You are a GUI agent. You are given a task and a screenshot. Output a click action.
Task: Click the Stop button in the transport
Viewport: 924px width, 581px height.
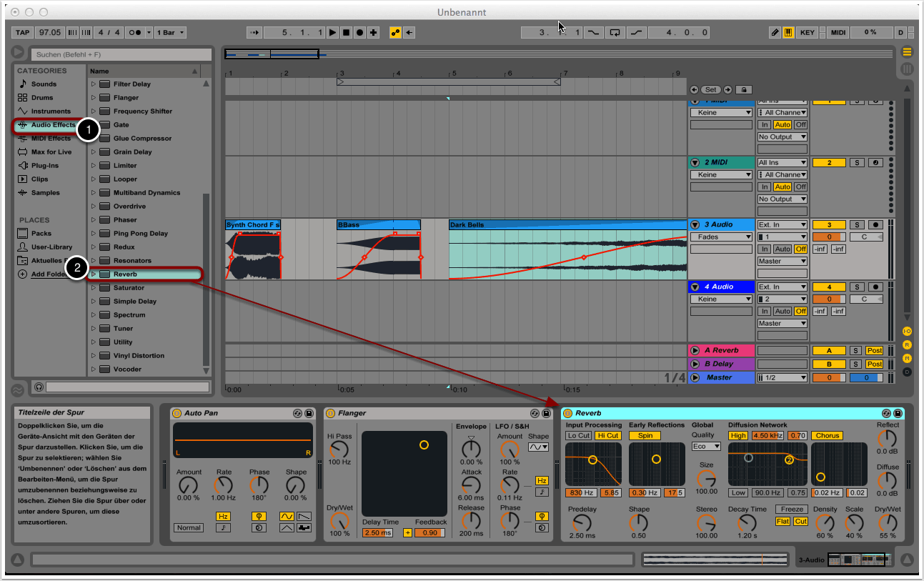tap(346, 33)
